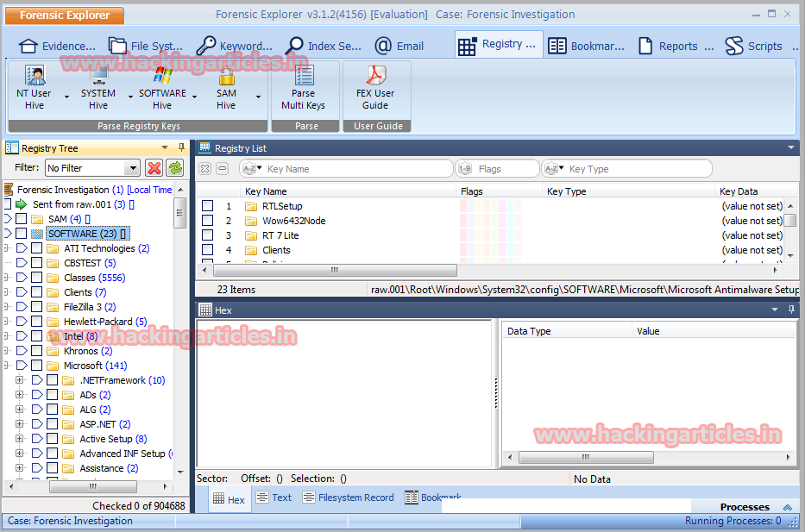Open the FEX User Guide PDF
The height and width of the screenshot is (532, 805).
(x=375, y=88)
